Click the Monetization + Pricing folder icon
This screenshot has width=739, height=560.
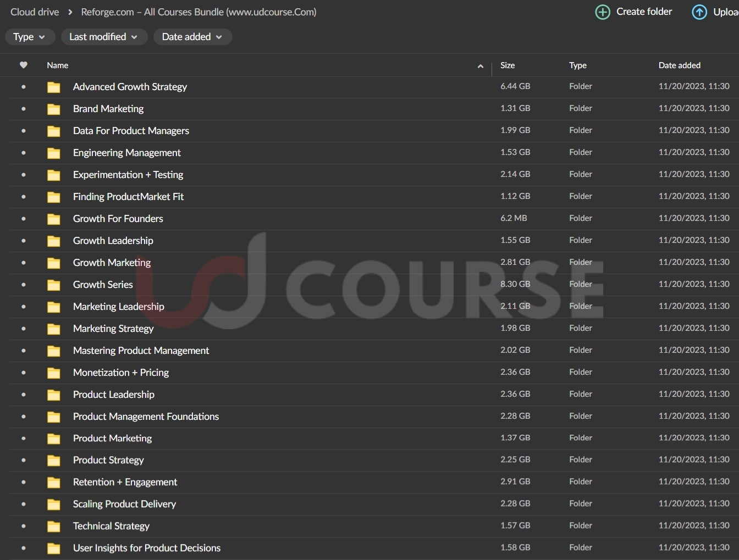pyautogui.click(x=54, y=373)
